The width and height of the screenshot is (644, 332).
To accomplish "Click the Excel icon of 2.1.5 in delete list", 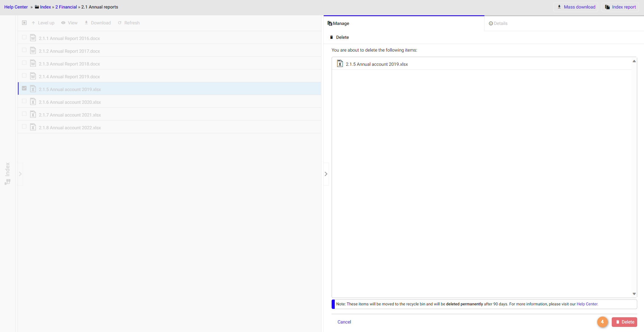I will coord(340,64).
